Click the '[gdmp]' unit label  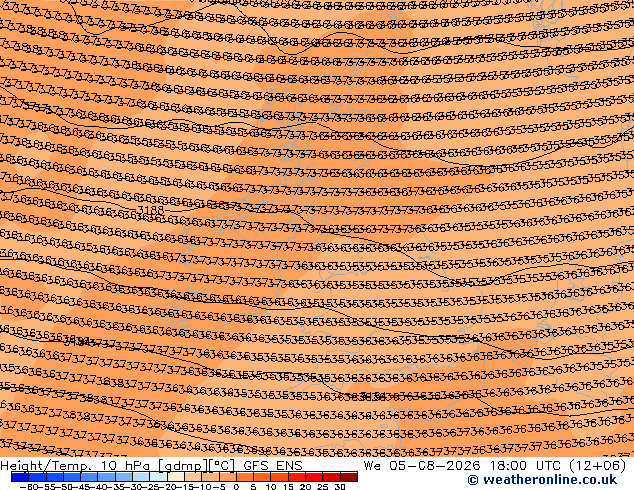183,466
